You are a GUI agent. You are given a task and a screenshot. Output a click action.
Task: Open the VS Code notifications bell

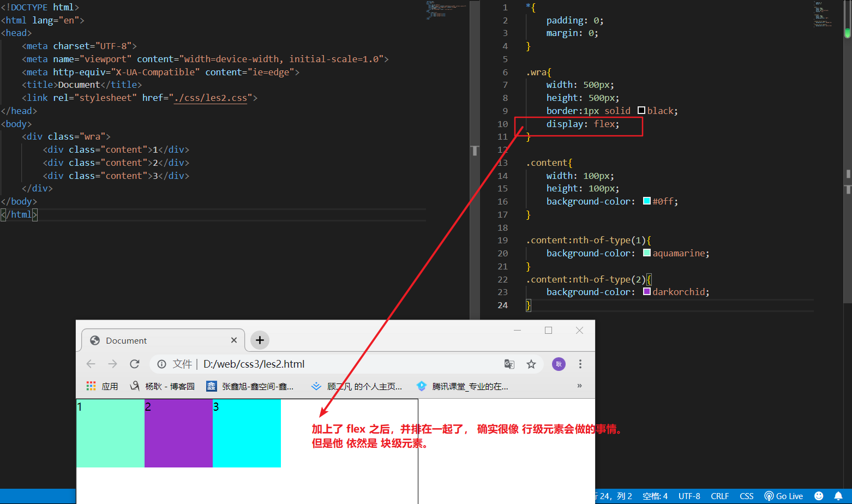point(838,496)
